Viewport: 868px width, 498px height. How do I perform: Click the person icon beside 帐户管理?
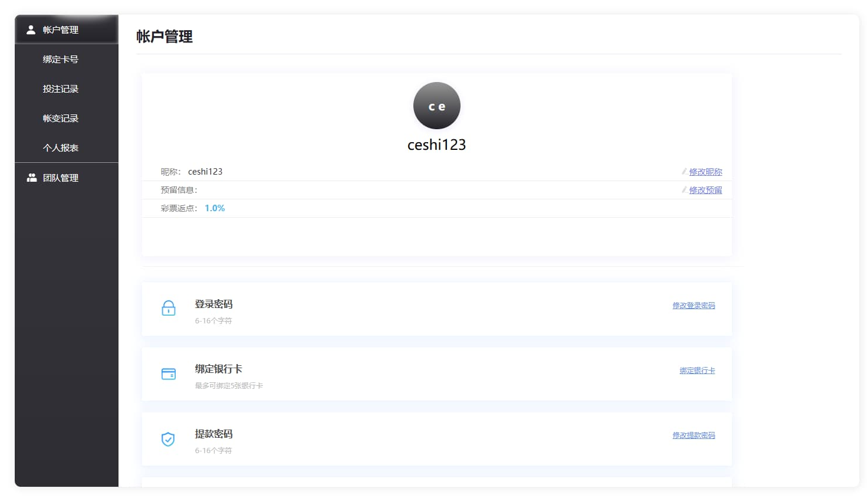click(31, 30)
